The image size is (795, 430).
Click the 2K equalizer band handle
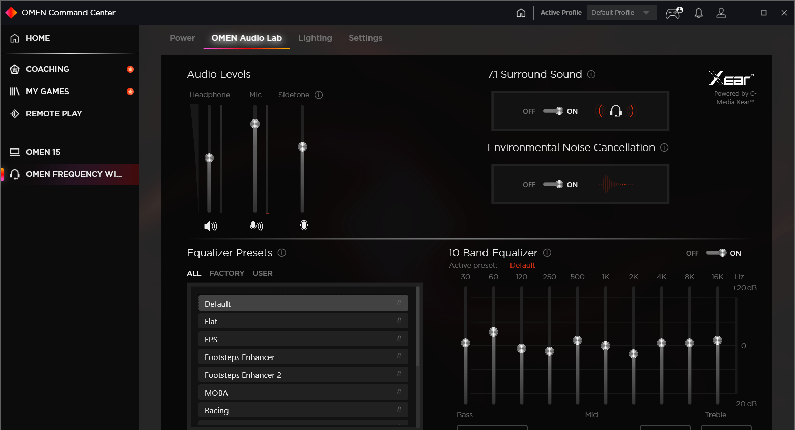[x=633, y=354]
